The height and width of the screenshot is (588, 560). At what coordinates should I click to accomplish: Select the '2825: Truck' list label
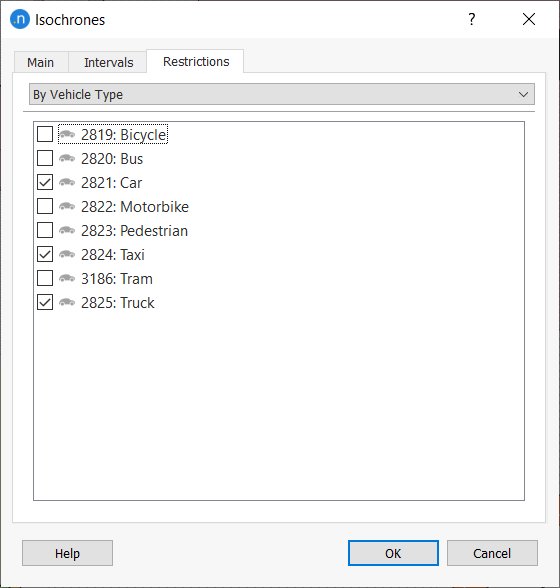pyautogui.click(x=117, y=303)
